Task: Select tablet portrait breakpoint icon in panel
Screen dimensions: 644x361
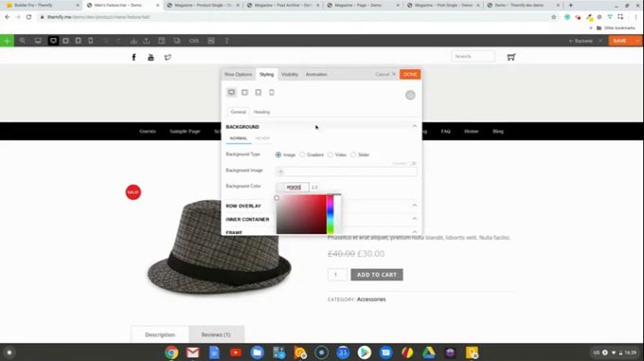Action: click(x=258, y=93)
